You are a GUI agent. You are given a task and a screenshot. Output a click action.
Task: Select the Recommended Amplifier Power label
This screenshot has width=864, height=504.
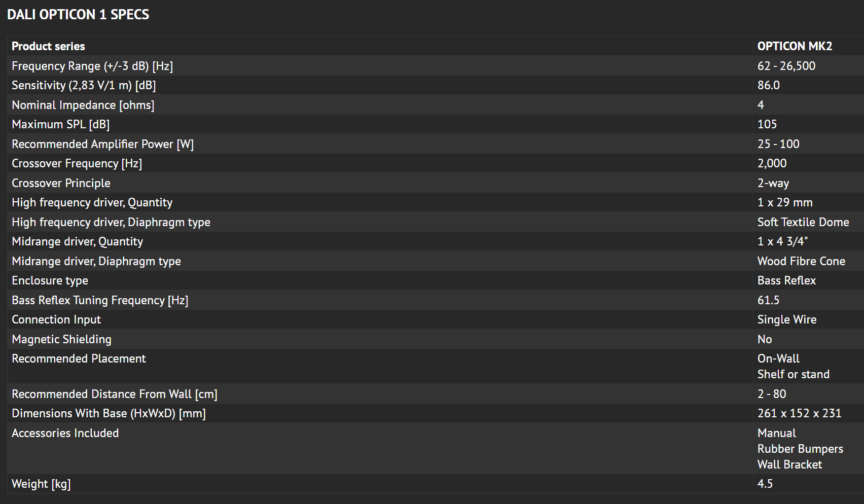pyautogui.click(x=102, y=144)
